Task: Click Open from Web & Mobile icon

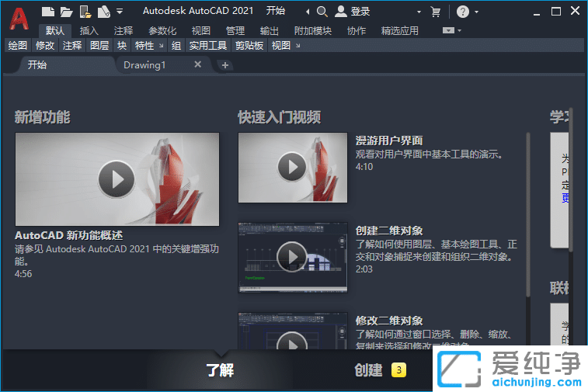Action: click(x=85, y=12)
